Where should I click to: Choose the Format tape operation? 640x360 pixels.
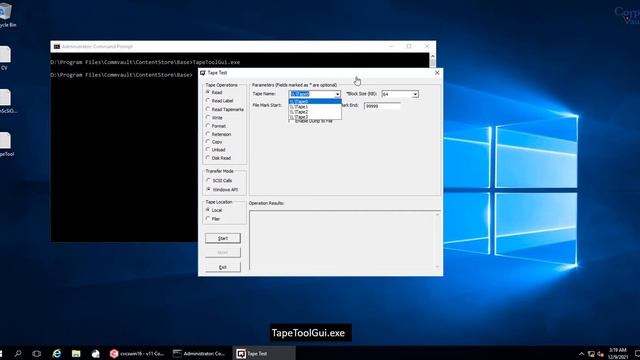click(216, 126)
